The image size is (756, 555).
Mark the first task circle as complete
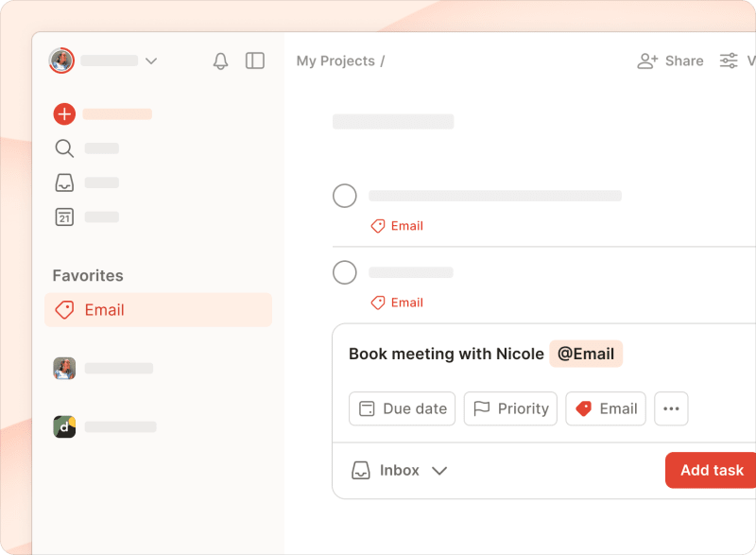coord(345,196)
